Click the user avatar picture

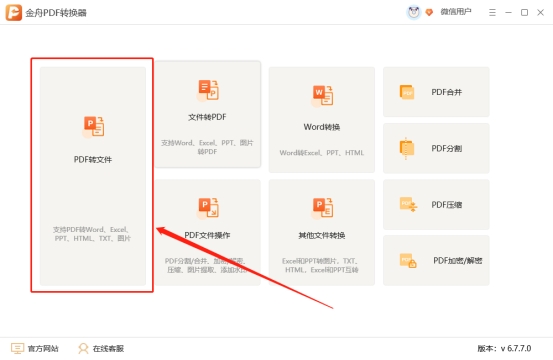click(414, 12)
